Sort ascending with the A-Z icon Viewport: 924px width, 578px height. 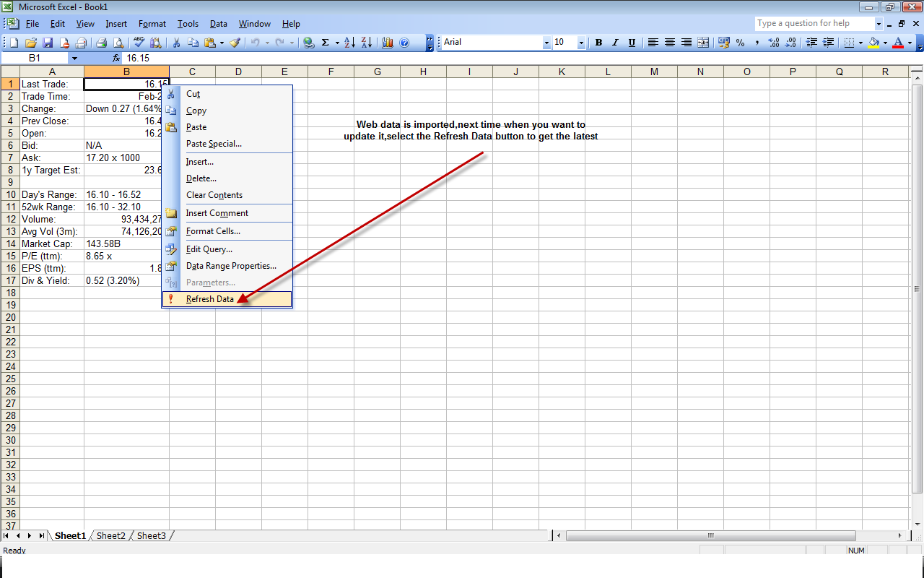(x=349, y=43)
